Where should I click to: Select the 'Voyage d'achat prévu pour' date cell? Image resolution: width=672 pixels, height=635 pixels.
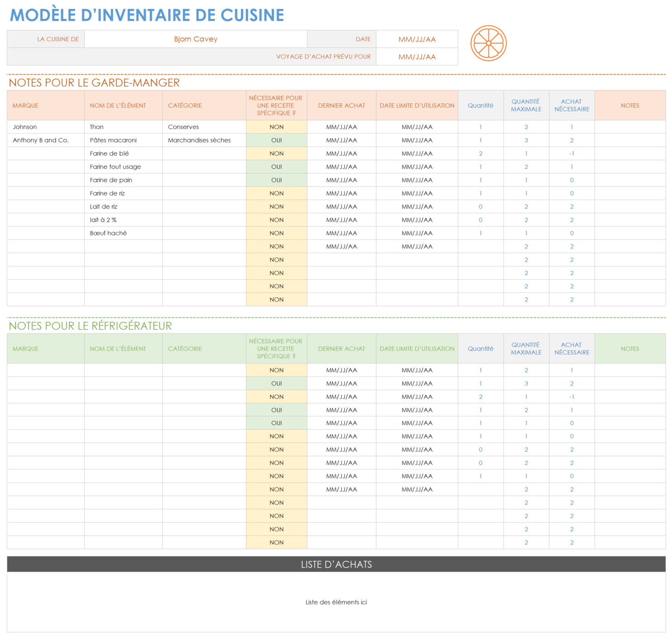[417, 57]
